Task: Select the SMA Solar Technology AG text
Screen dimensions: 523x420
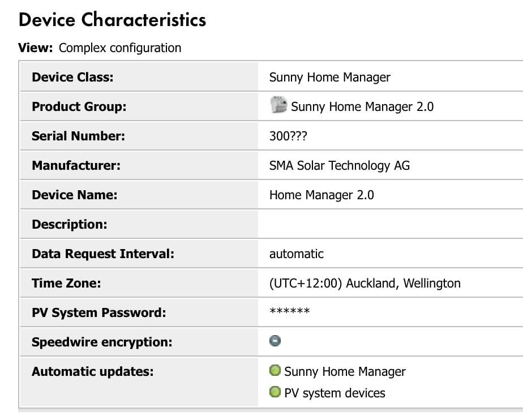Action: (x=340, y=165)
